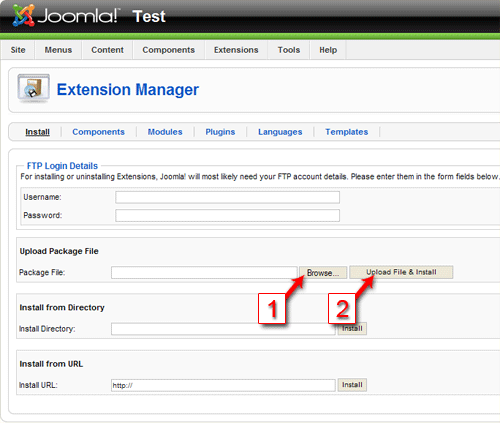Click the Install Directory input field
This screenshot has height=423, width=500.
223,329
